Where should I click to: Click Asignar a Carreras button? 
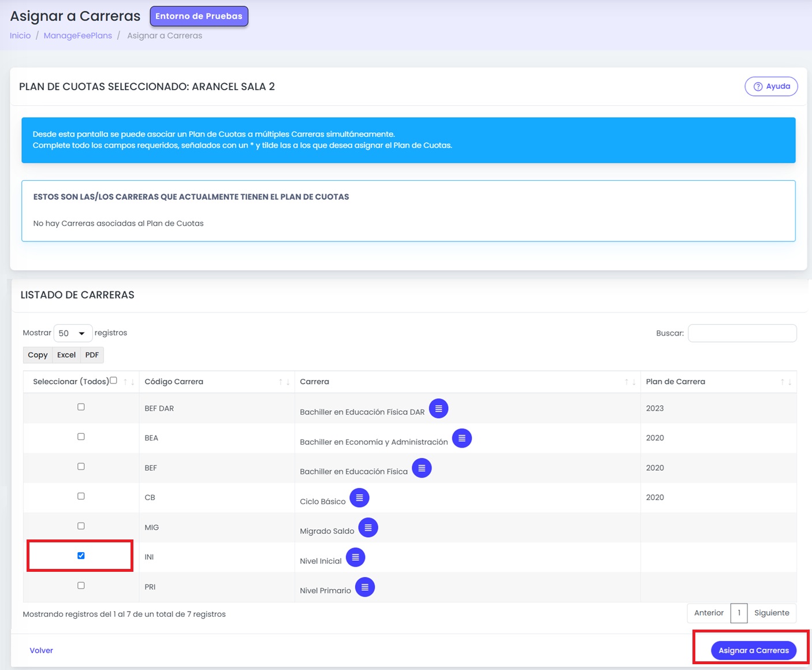pos(754,650)
